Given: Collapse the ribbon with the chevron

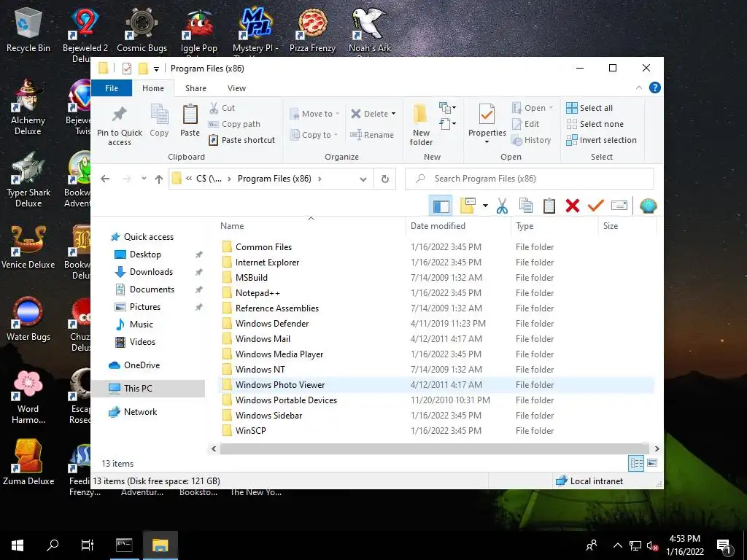Looking at the screenshot, I should [639, 87].
